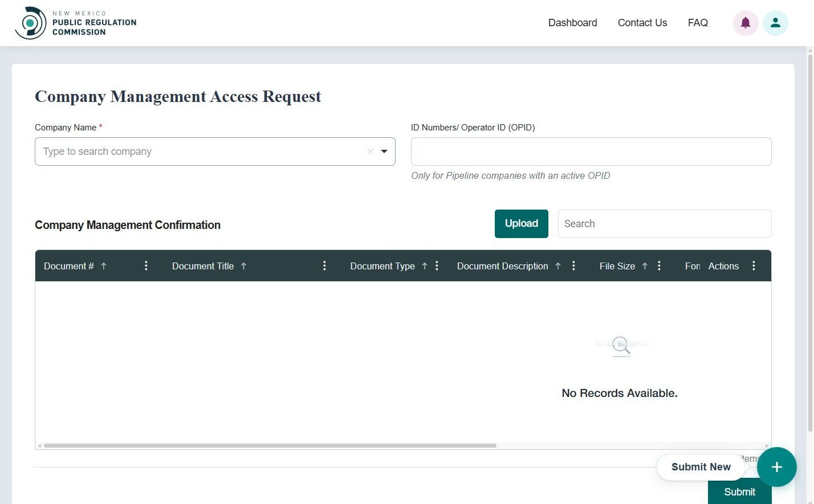The image size is (814, 504).
Task: Sort the table by Document Title
Action: tap(243, 265)
